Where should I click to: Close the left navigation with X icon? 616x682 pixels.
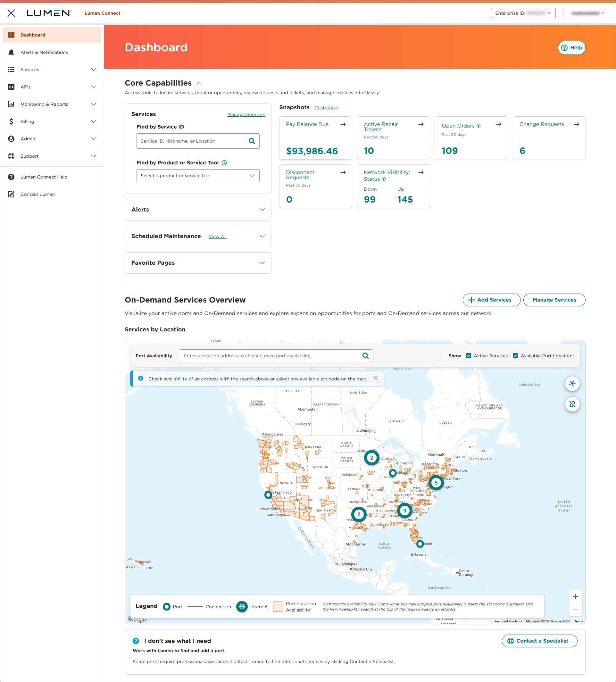tap(11, 13)
